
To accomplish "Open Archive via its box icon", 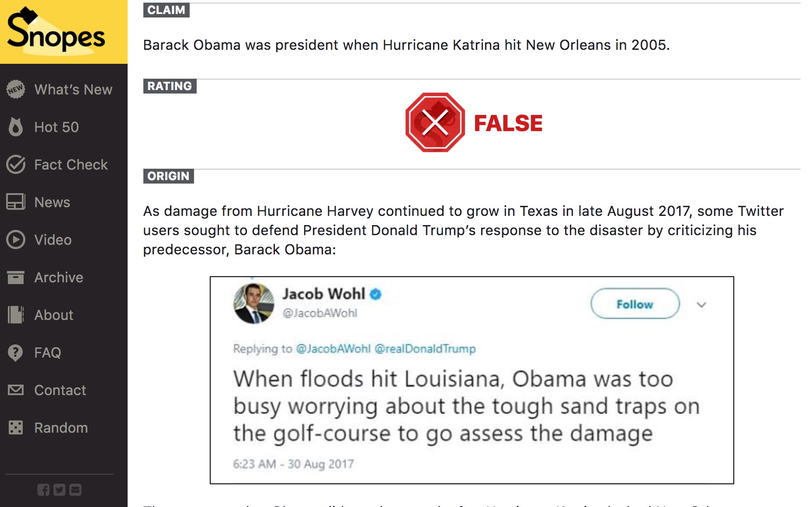I will [x=16, y=278].
